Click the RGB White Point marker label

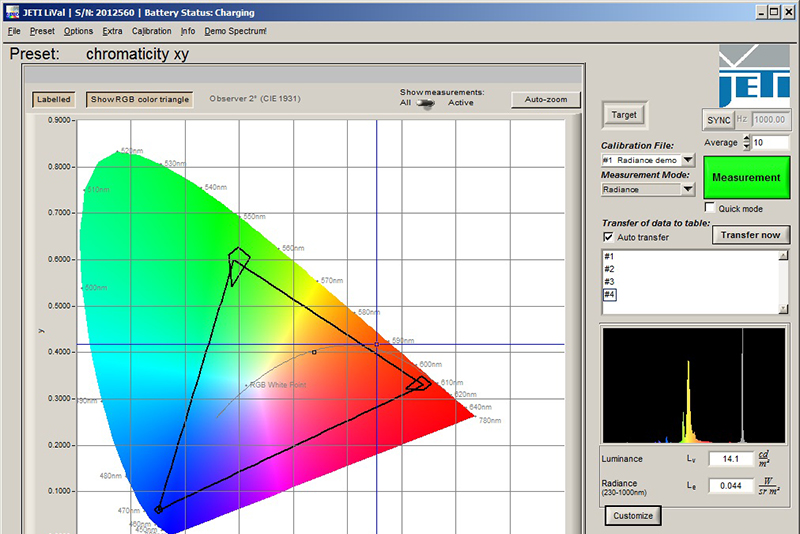[278, 385]
